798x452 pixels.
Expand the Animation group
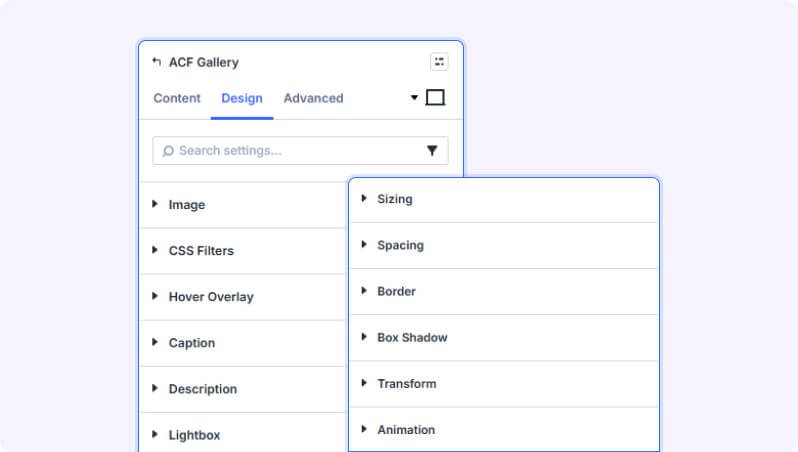coord(504,430)
